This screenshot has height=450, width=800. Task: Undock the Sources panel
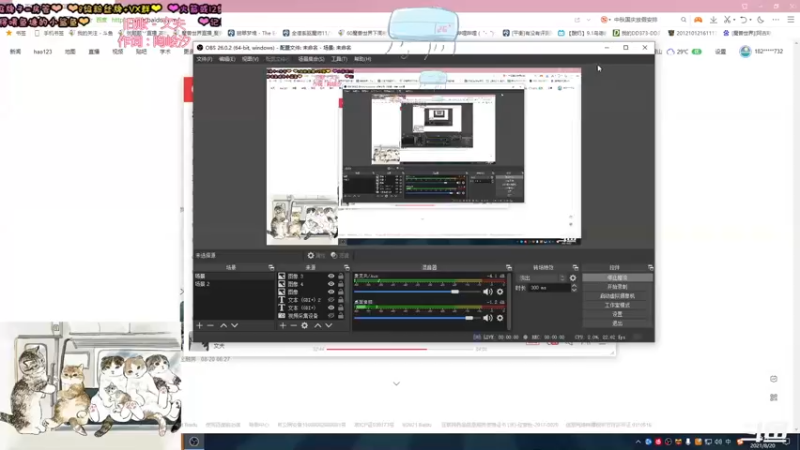coord(346,267)
